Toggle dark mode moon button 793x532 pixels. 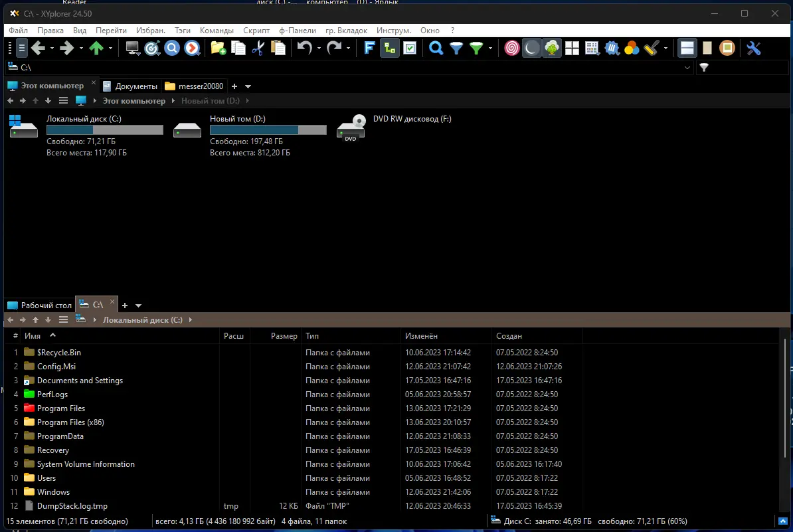click(x=531, y=48)
